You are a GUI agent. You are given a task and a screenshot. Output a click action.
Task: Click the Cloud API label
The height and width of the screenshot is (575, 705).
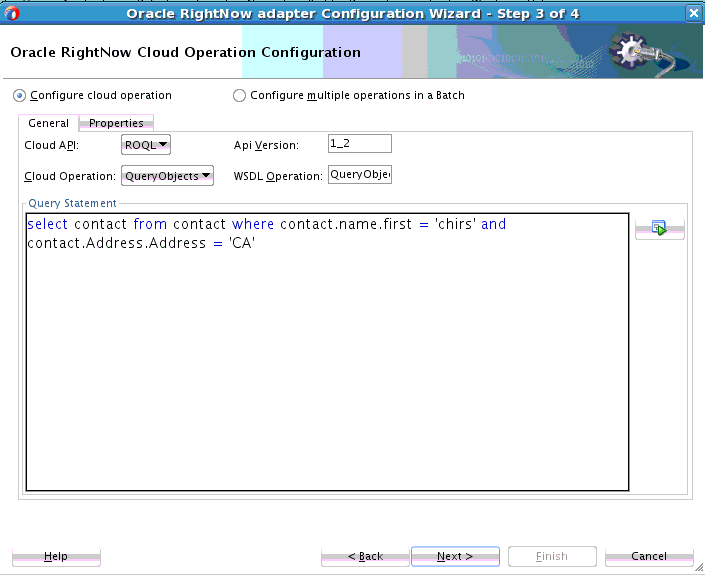51,145
